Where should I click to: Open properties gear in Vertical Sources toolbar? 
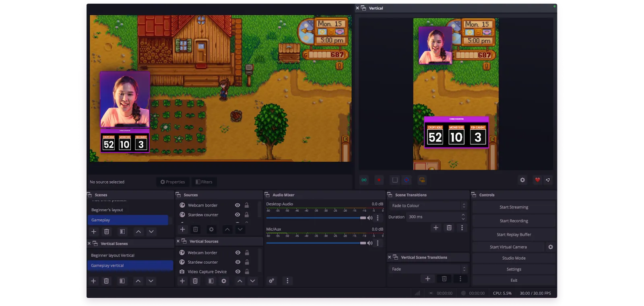(224, 281)
